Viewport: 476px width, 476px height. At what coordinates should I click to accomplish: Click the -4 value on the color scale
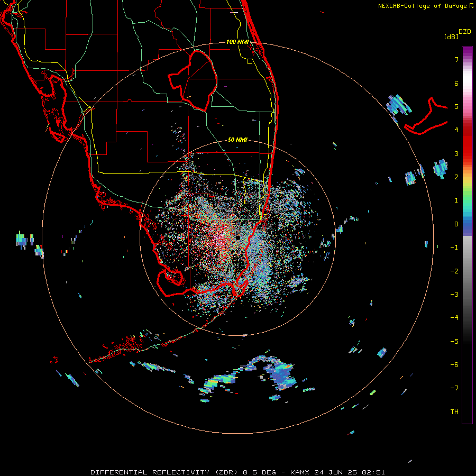(454, 318)
